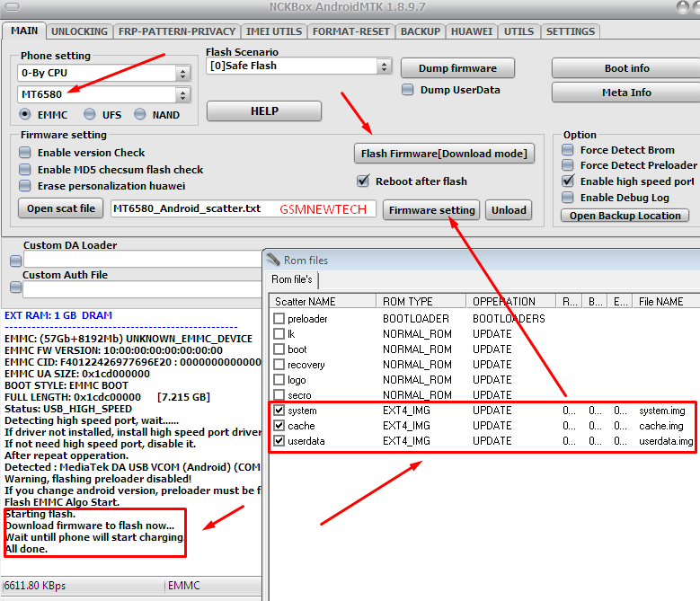Click the 'All done.' log line
This screenshot has width=700, height=601.
click(x=26, y=549)
